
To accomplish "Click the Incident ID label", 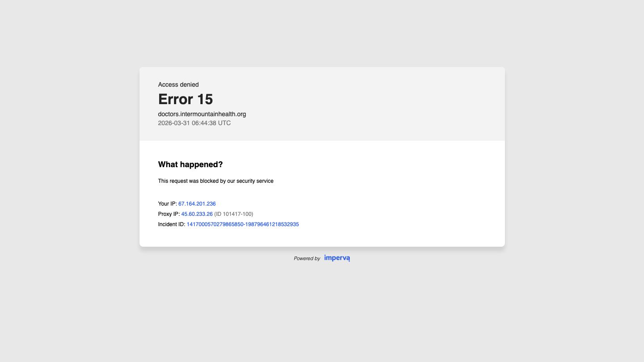I will (x=171, y=224).
